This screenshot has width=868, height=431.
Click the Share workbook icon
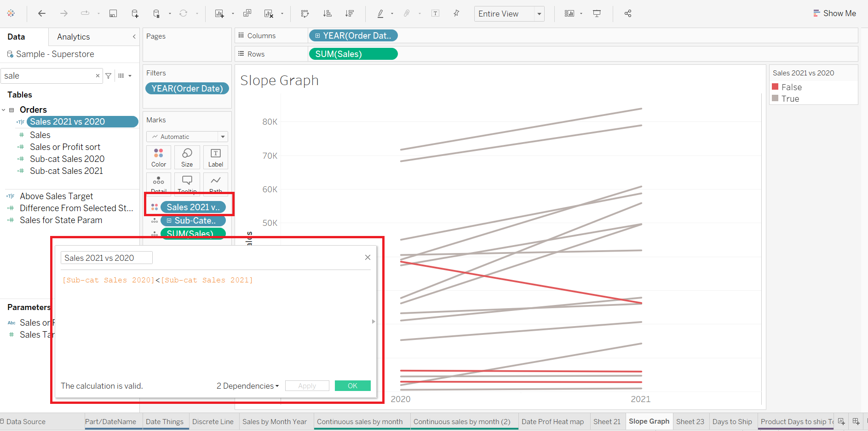coord(628,13)
